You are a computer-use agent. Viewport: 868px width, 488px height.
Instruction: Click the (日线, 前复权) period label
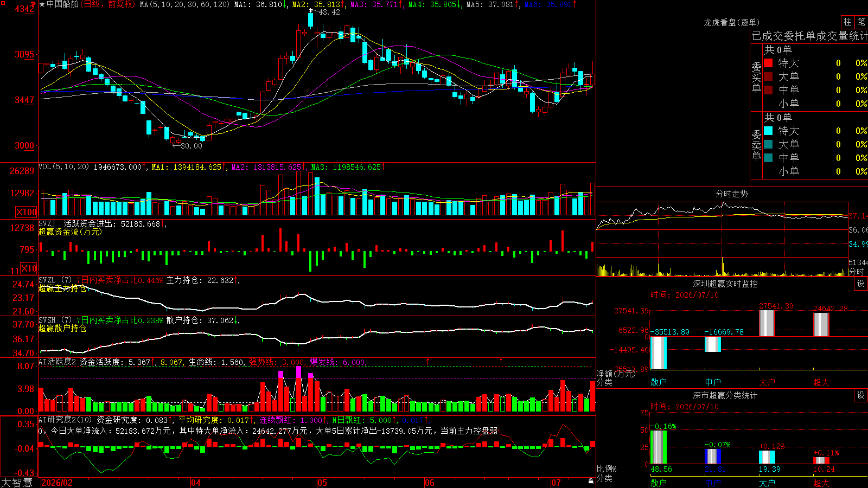tap(108, 4)
